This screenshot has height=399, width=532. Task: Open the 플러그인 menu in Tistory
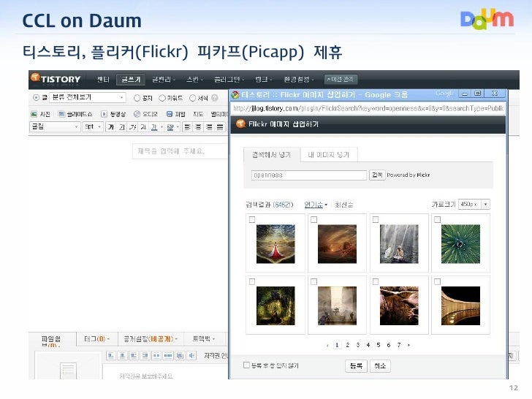(229, 80)
